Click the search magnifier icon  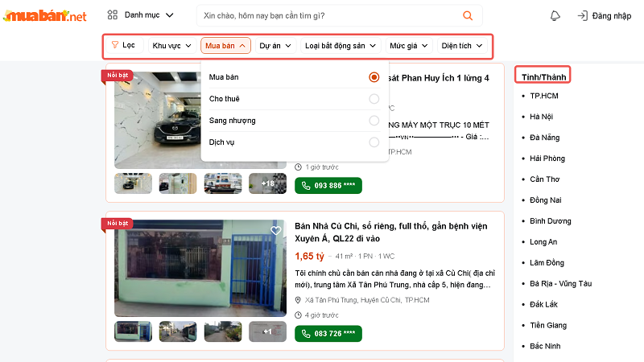click(x=468, y=15)
